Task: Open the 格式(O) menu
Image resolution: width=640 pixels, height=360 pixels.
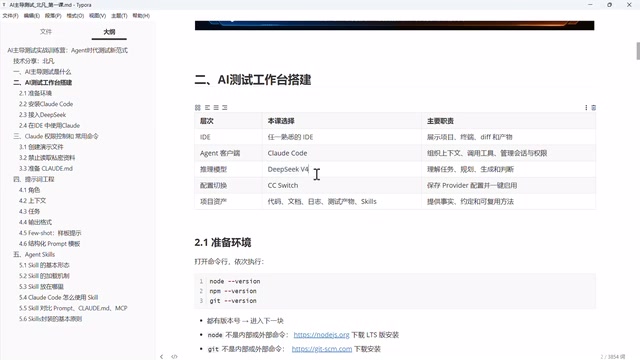Action: tap(75, 16)
